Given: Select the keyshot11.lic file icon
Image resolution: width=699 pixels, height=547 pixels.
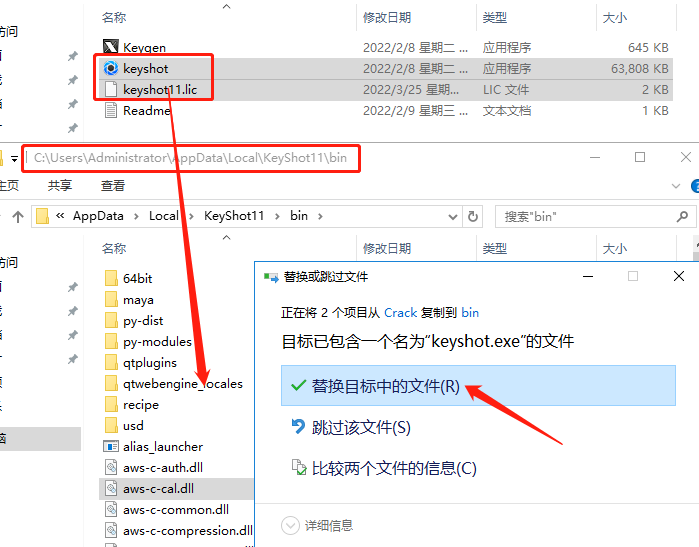Looking at the screenshot, I should click(111, 89).
